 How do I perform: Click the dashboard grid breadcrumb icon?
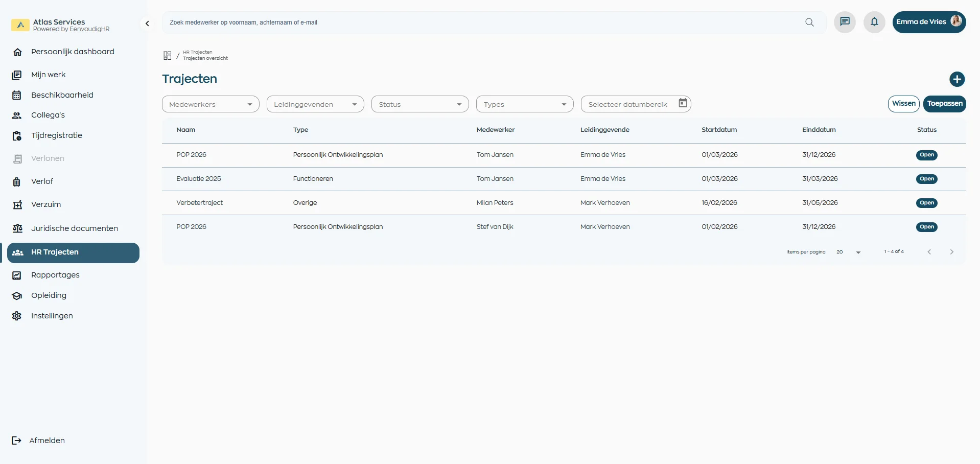point(167,55)
